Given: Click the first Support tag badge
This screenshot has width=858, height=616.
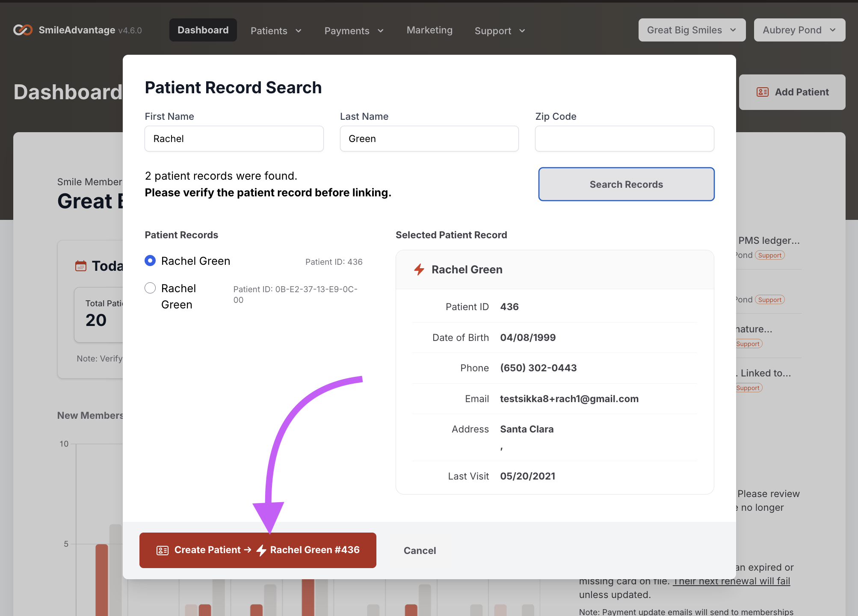Looking at the screenshot, I should click(x=769, y=255).
